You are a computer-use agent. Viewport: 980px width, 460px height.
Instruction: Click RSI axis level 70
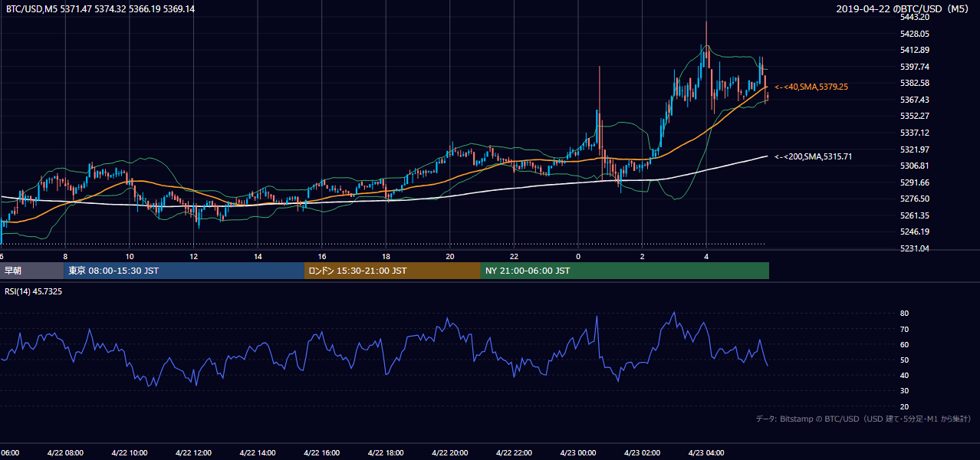coord(904,330)
